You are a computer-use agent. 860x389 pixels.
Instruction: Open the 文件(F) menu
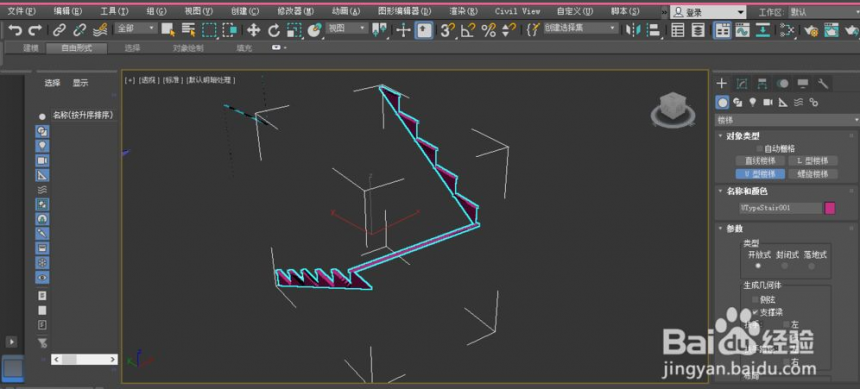tap(21, 11)
